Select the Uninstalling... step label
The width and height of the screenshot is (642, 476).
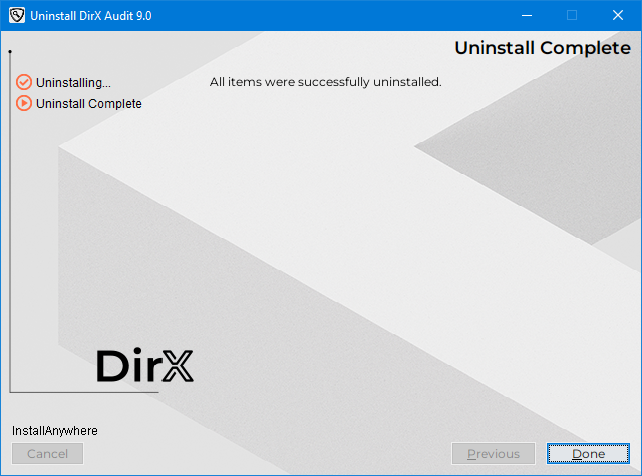point(73,83)
